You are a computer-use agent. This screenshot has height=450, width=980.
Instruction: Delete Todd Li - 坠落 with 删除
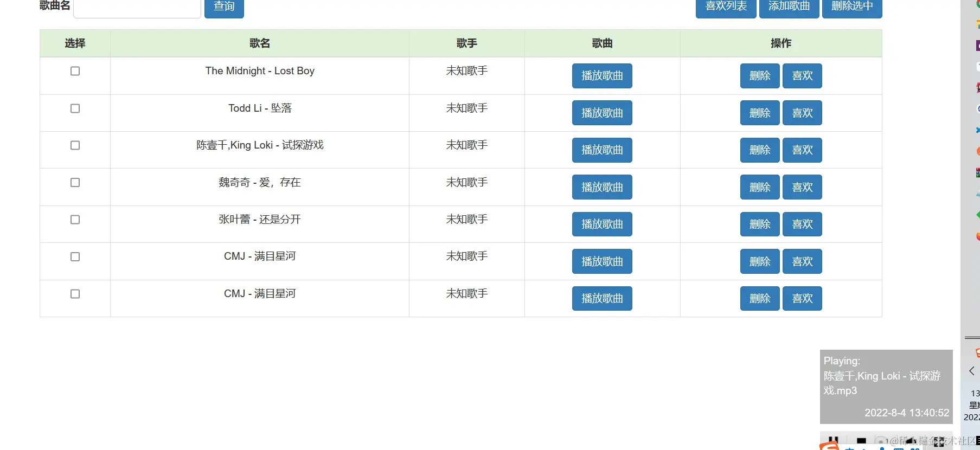(760, 113)
